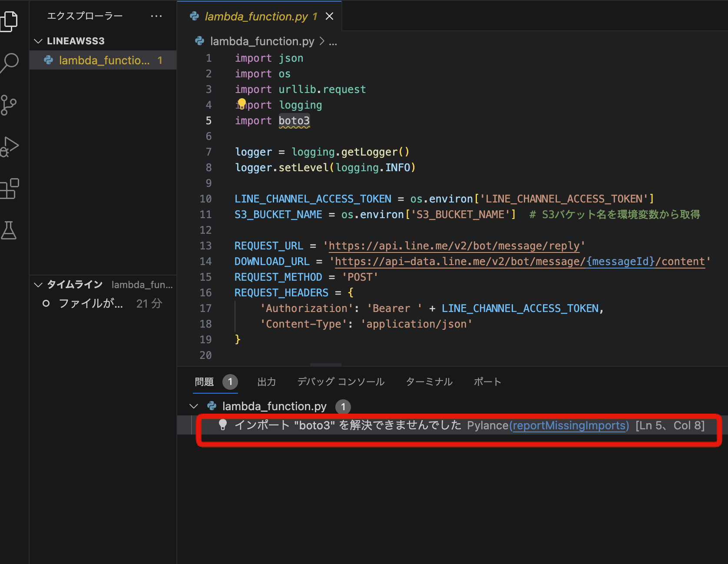The height and width of the screenshot is (564, 728).
Task: Open the Search magnifier in activity bar
Action: (9, 63)
